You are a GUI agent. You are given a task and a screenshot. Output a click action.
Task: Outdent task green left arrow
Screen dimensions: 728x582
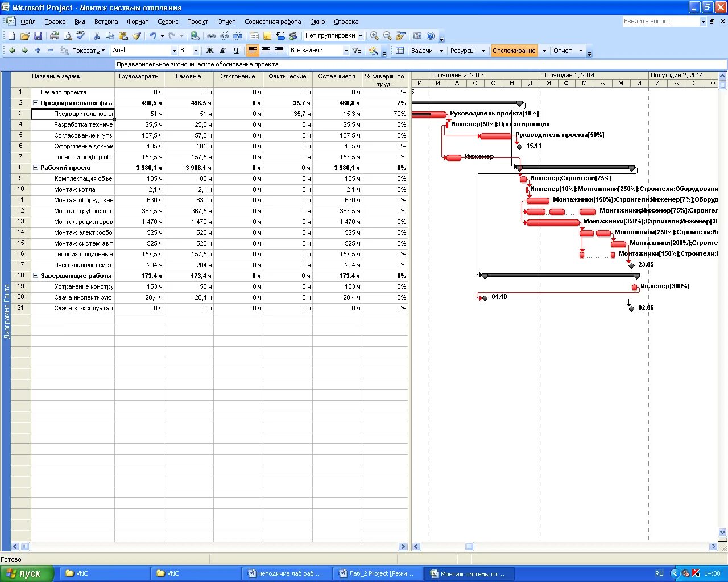[x=12, y=51]
